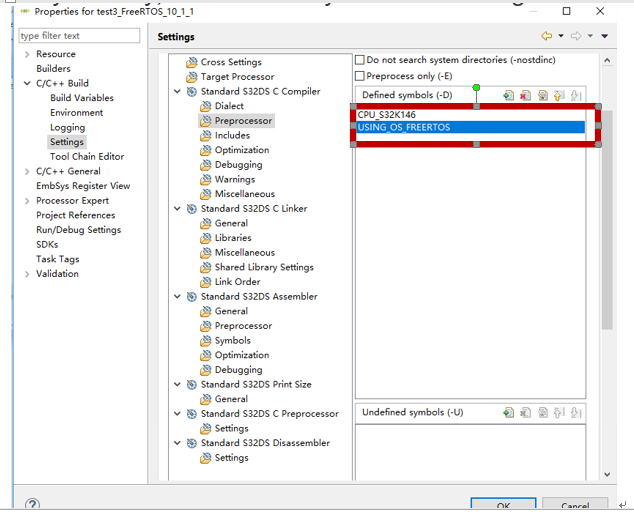The image size is (634, 516).
Task: Open back navigation history dropdown
Action: [x=561, y=36]
